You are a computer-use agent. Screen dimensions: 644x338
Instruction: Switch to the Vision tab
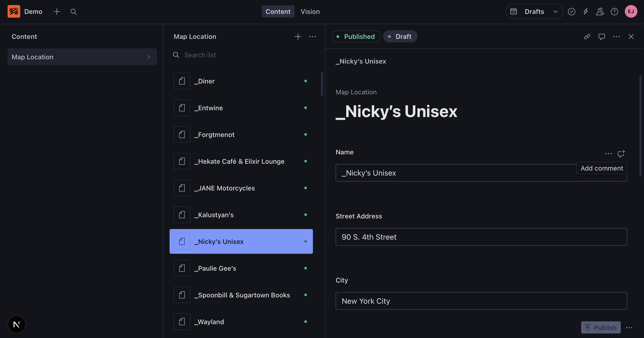310,12
